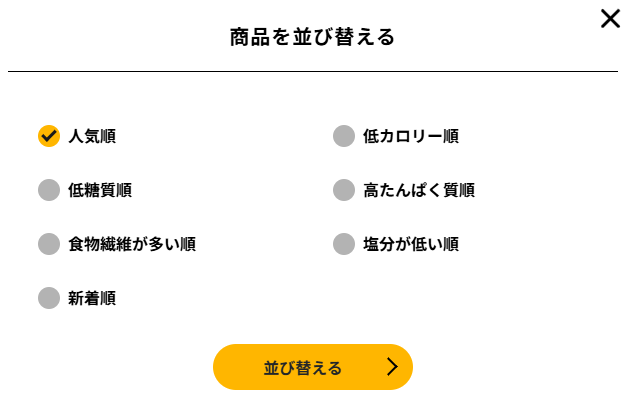Click the horizontal divider line under the heading
Viewport: 631px width, 397px height.
coord(313,72)
